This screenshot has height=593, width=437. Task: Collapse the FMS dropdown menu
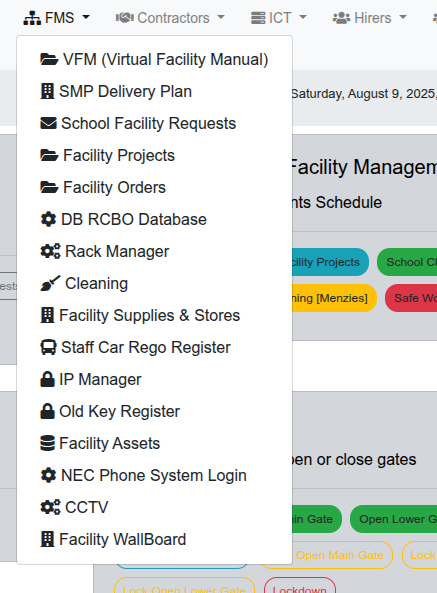[x=57, y=18]
